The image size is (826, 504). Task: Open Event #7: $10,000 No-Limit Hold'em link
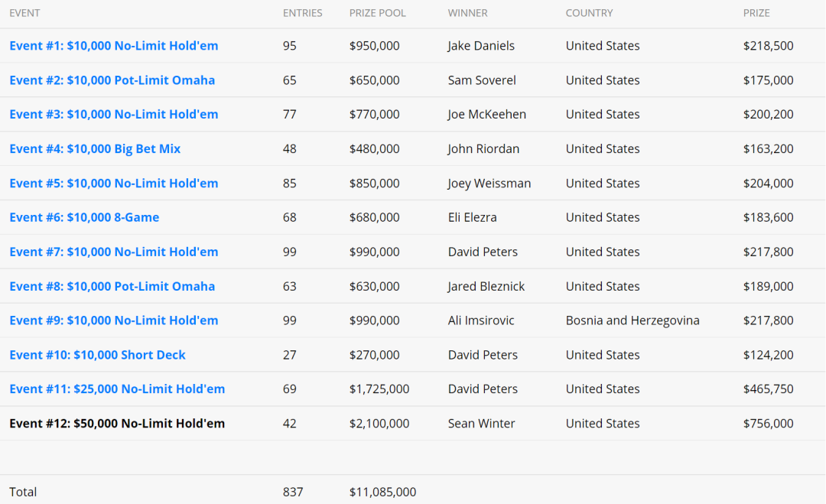(114, 252)
